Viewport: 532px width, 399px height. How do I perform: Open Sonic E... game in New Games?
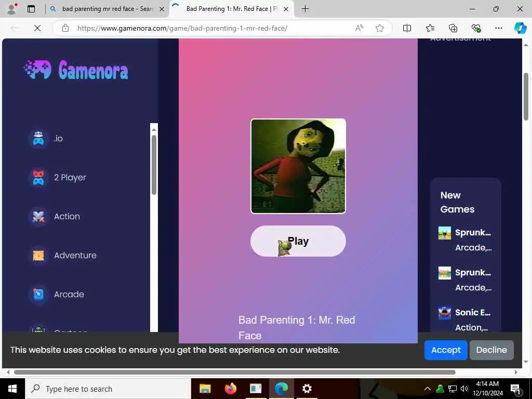pos(473,312)
